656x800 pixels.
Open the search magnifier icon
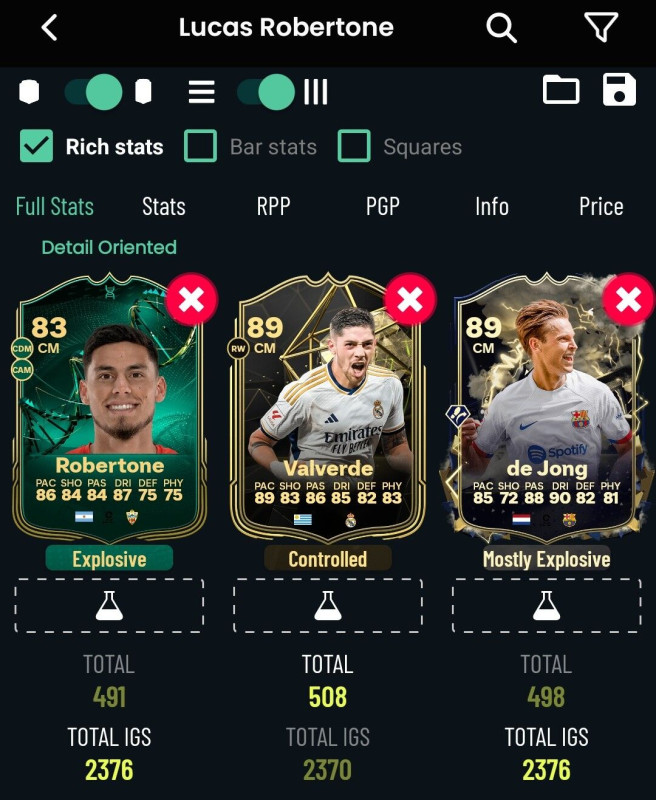pos(501,28)
